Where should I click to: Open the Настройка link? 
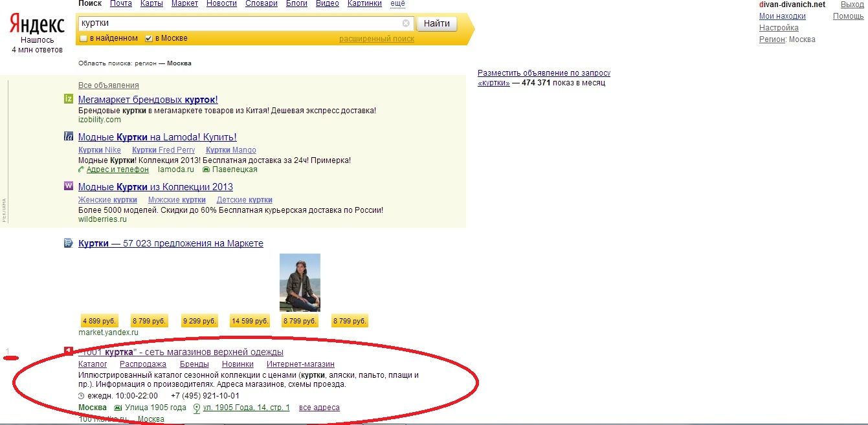[779, 28]
